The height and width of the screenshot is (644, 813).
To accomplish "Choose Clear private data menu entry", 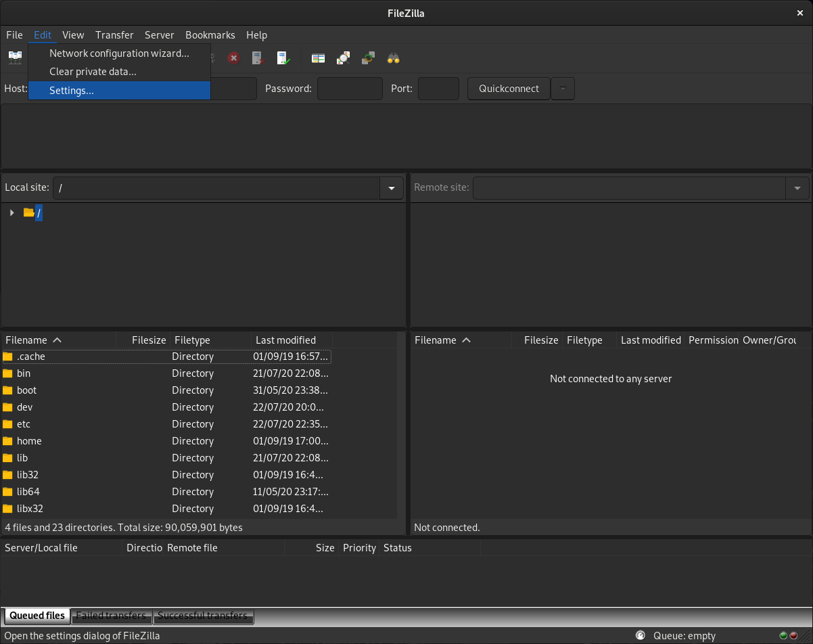I will pos(120,72).
